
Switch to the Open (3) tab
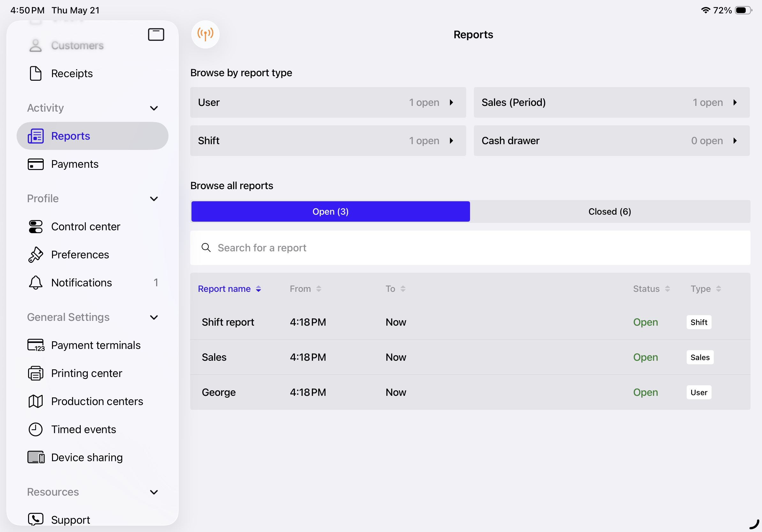point(331,211)
